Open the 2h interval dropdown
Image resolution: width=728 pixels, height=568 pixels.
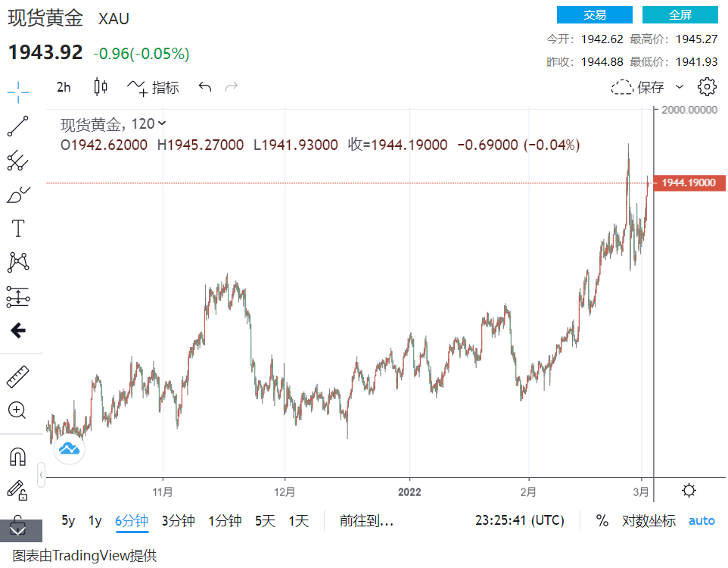click(64, 87)
